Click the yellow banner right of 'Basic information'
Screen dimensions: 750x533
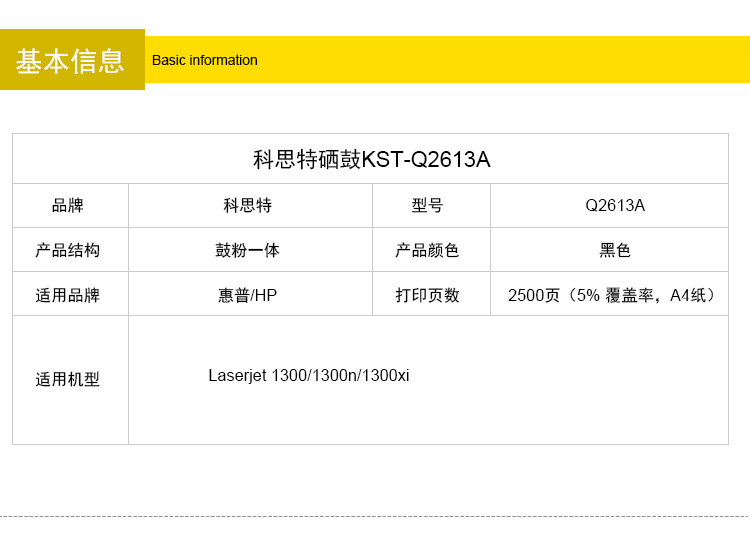[x=500, y=60]
